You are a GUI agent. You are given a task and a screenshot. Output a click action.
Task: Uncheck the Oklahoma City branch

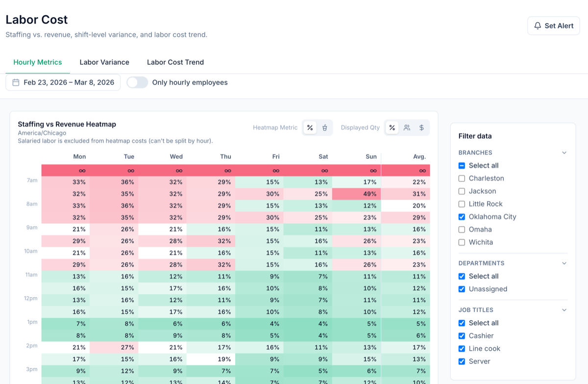point(462,217)
